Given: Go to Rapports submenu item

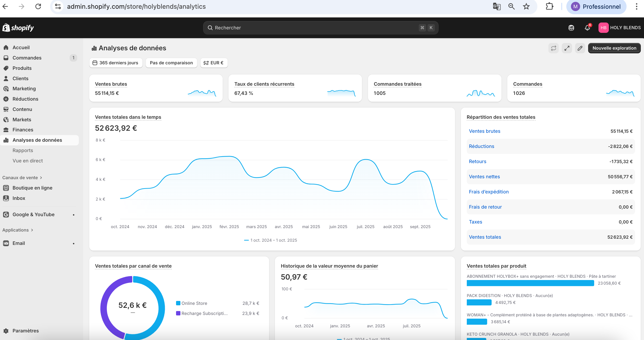Looking at the screenshot, I should pos(23,150).
